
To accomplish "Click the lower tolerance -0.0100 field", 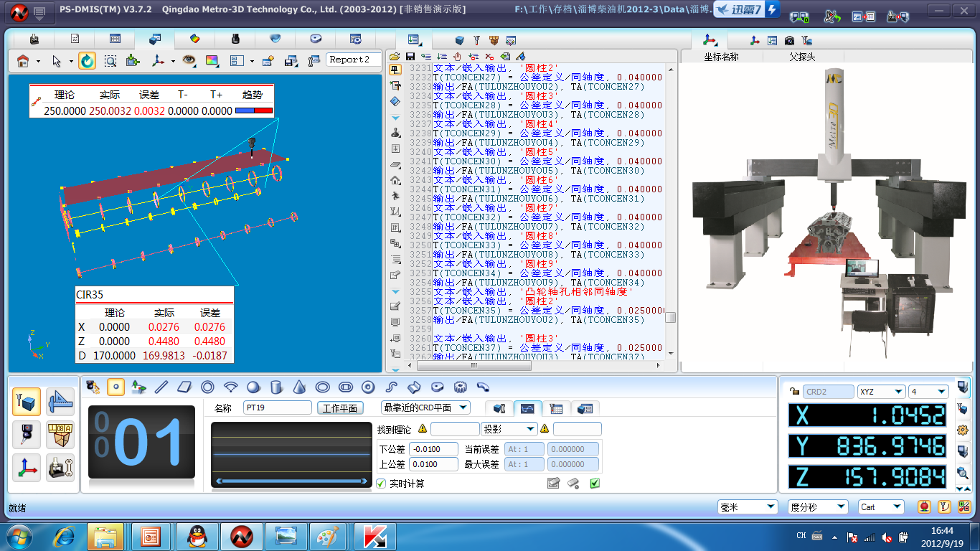I will coord(433,449).
